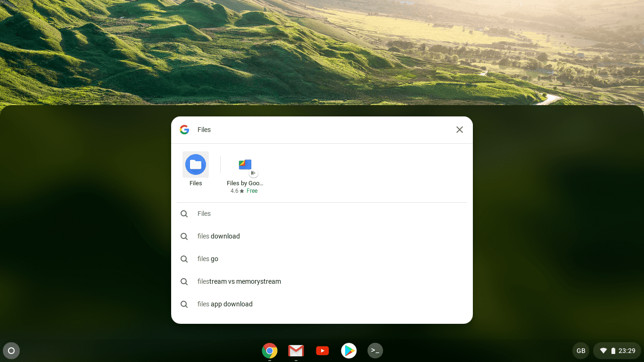644x362 pixels.
Task: Launch Chrome from the shelf
Action: click(x=269, y=351)
